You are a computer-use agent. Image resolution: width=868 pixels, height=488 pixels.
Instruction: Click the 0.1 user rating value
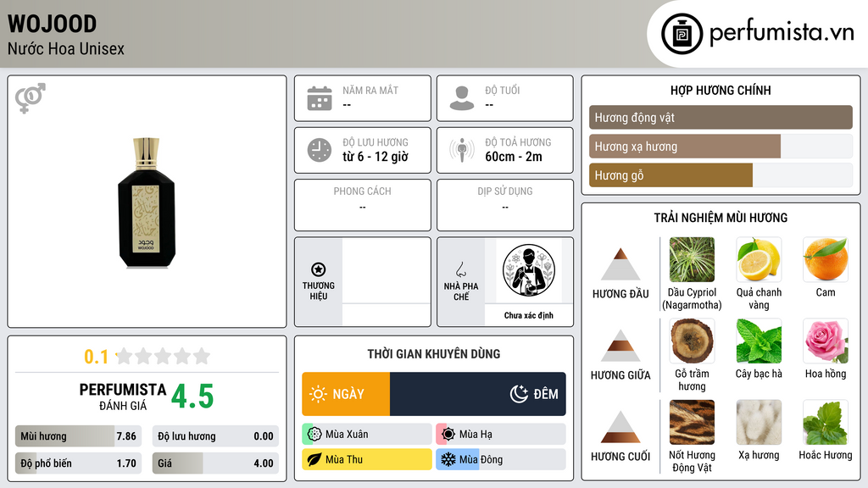tap(96, 357)
